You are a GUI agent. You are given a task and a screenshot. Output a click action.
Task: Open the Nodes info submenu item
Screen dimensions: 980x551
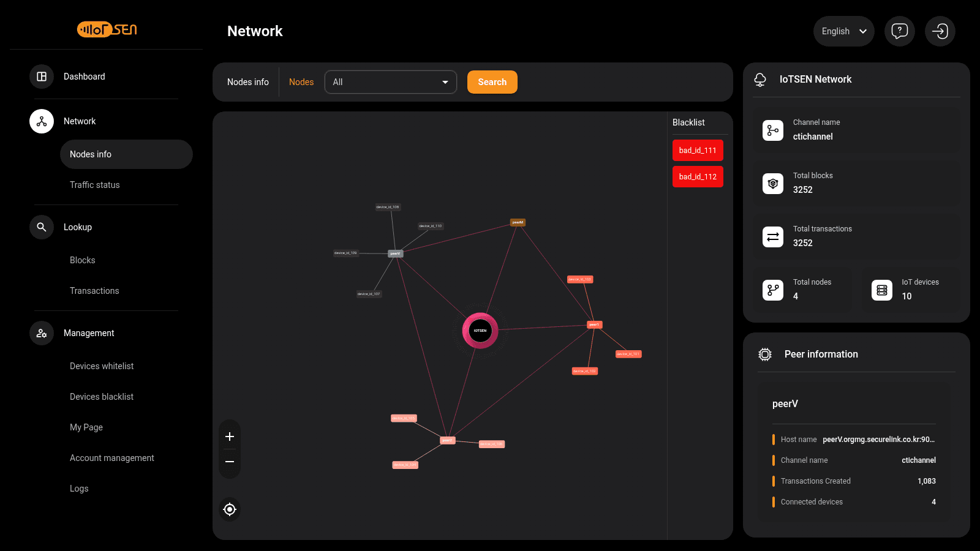pos(126,154)
